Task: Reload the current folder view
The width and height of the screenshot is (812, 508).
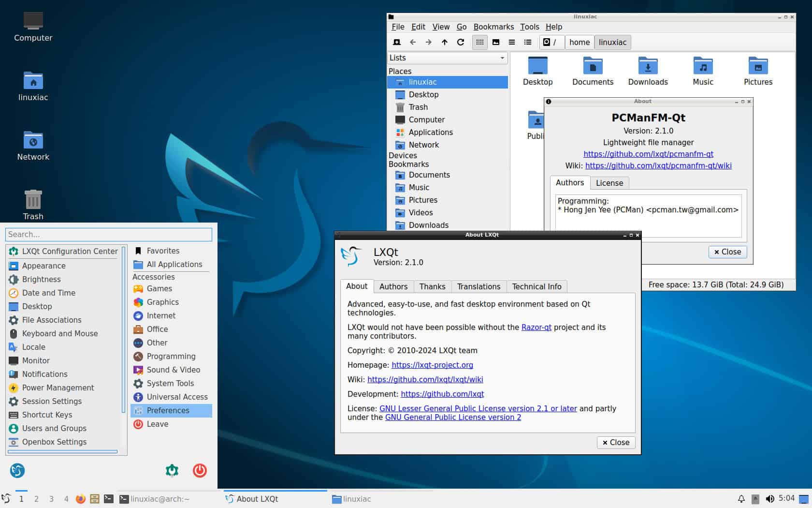Action: point(460,42)
